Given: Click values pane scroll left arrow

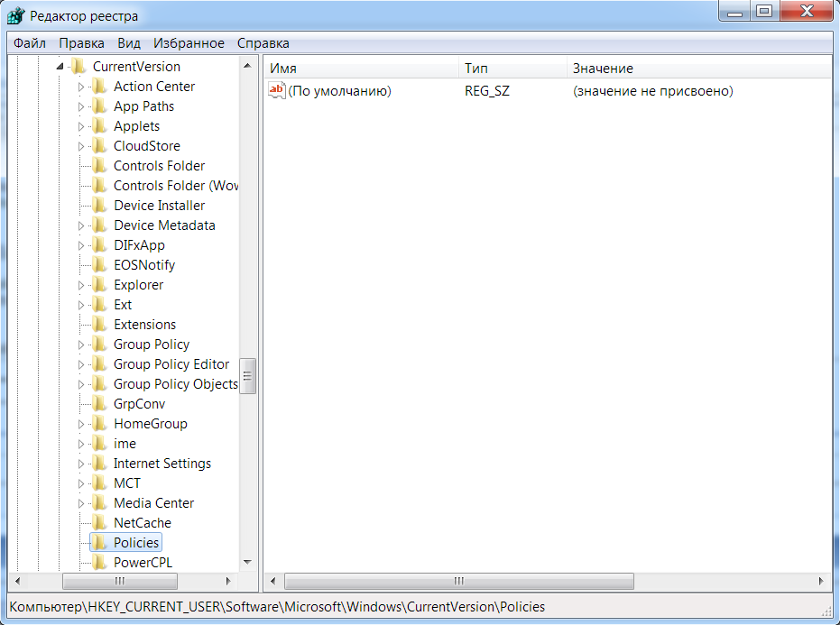Looking at the screenshot, I should 273,581.
